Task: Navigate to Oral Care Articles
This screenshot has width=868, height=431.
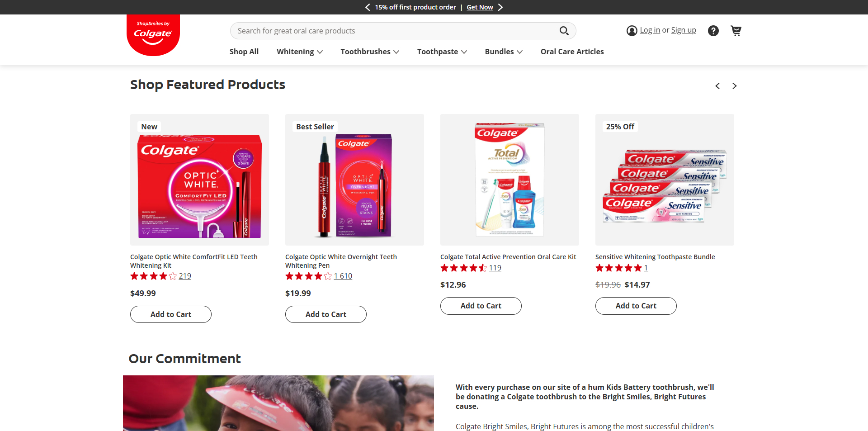Action: (x=572, y=52)
